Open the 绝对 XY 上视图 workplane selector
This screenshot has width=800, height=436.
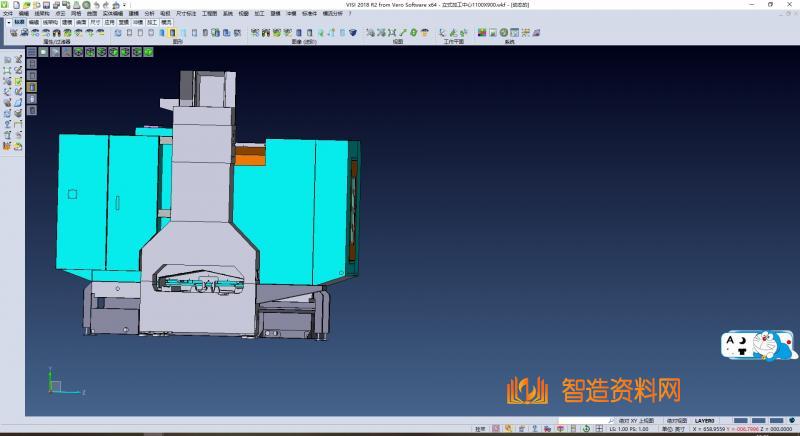[636, 421]
